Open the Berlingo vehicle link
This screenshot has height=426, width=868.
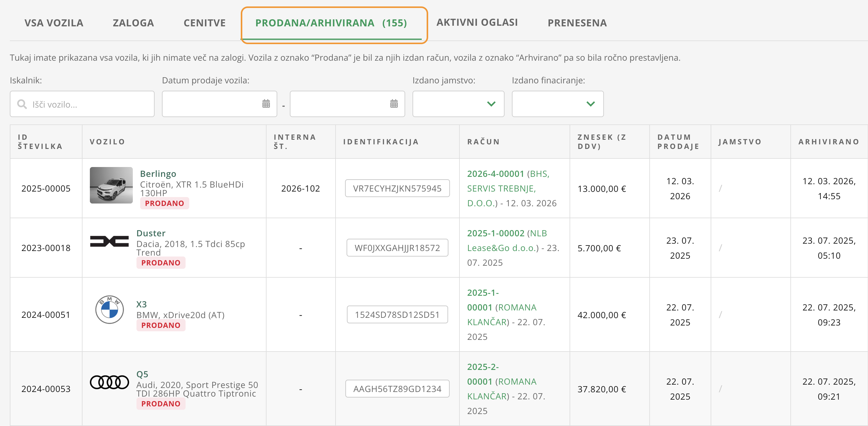pos(158,174)
